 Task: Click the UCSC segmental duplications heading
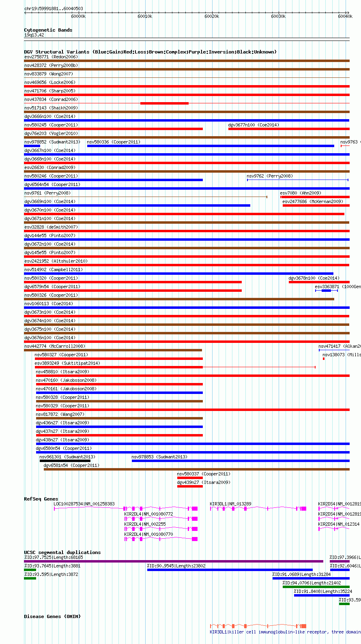pos(62,552)
